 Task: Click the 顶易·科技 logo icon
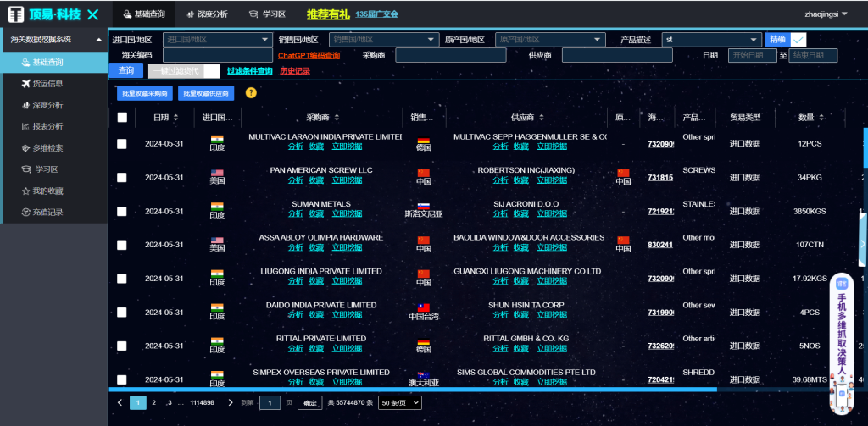[x=16, y=14]
